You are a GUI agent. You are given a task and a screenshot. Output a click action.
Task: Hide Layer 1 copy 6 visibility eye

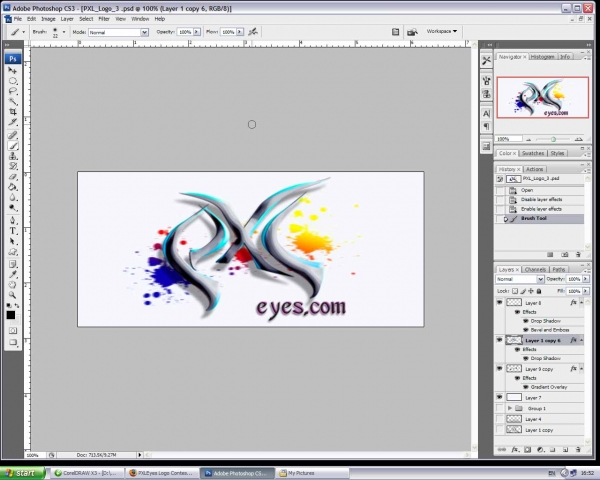pyautogui.click(x=499, y=340)
